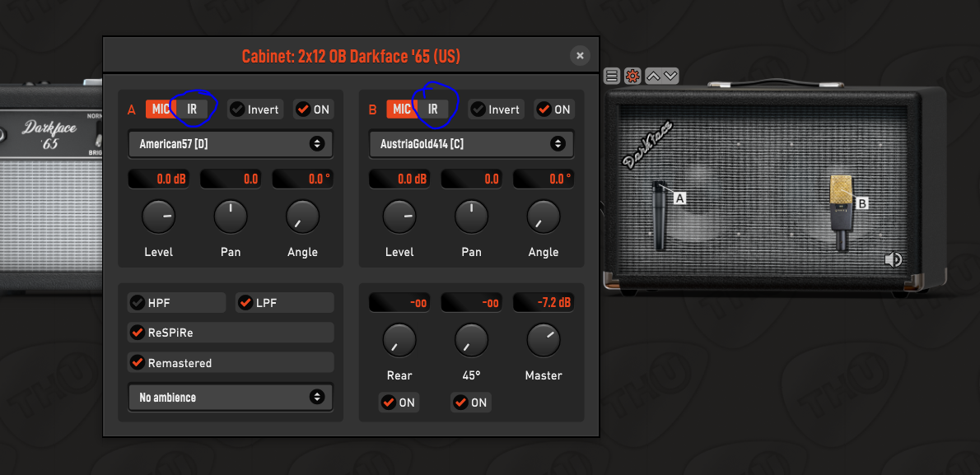This screenshot has width=980, height=475.
Task: Disable the LPF filter
Action: pyautogui.click(x=284, y=303)
